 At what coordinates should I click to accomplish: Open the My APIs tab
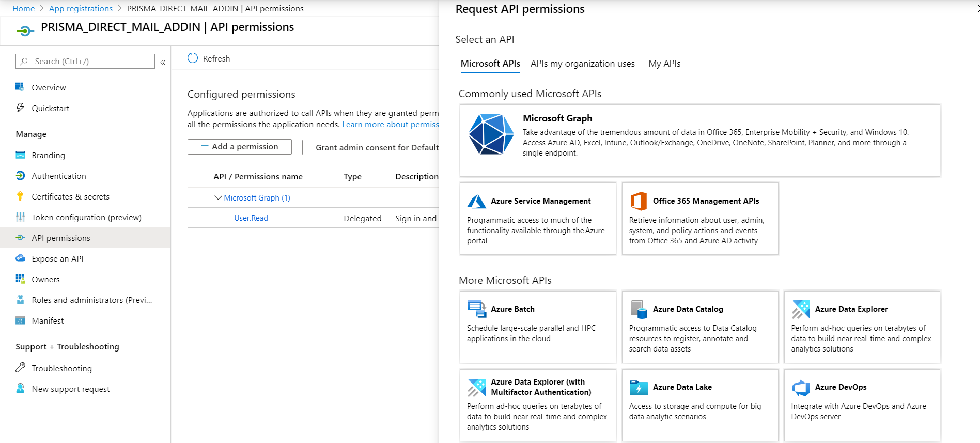(x=664, y=64)
